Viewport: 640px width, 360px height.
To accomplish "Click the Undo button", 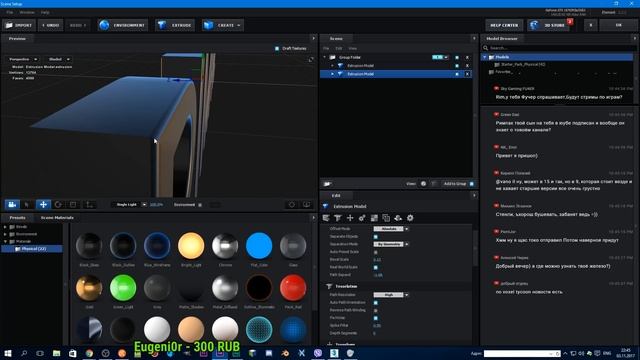I will coord(51,25).
